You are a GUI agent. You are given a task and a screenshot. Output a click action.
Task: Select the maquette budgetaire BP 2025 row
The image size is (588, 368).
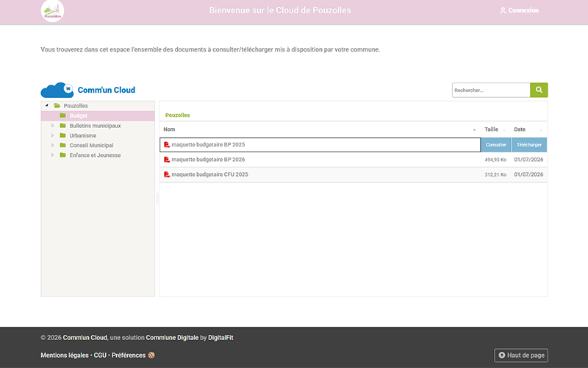320,145
